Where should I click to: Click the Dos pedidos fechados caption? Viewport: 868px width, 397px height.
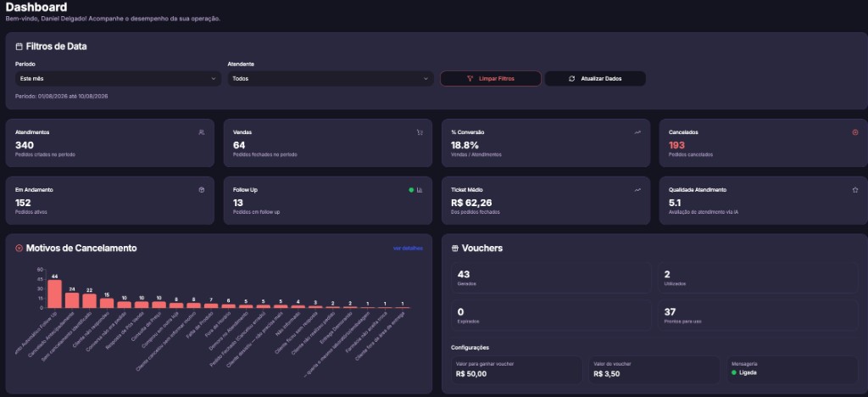[x=475, y=212]
